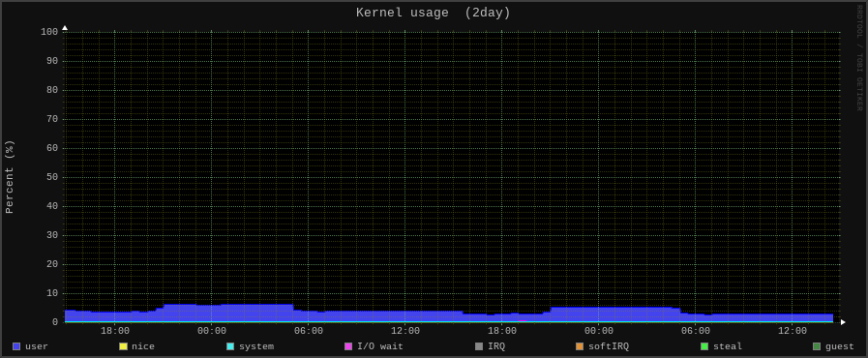Click the magenta I/O wait legend swatch
The image size is (868, 358).
pos(348,346)
